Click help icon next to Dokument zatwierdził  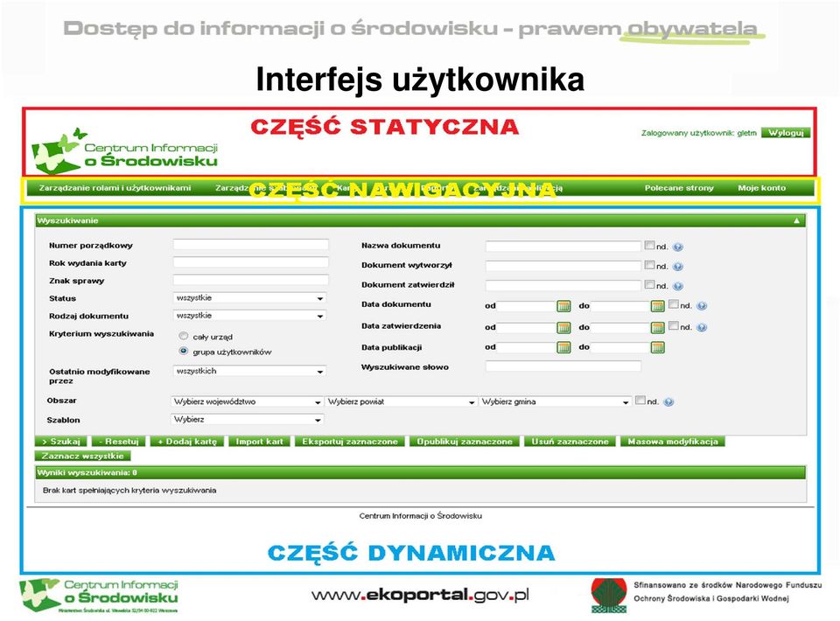tap(677, 286)
